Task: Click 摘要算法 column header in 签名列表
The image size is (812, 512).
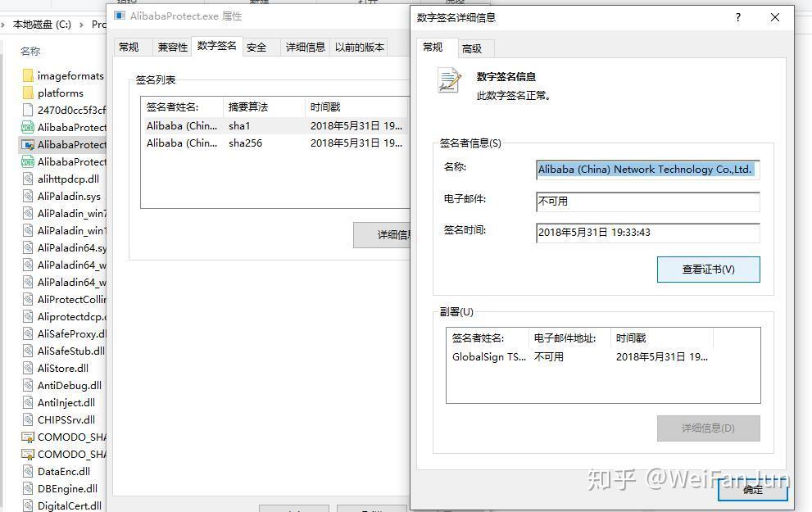Action: pos(264,107)
